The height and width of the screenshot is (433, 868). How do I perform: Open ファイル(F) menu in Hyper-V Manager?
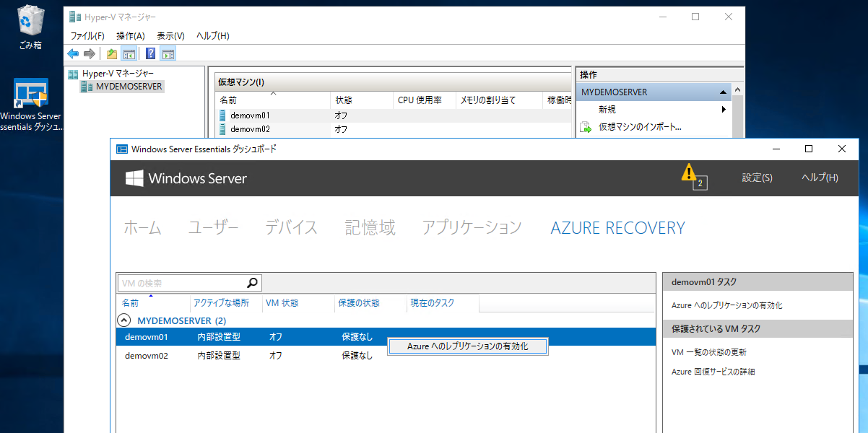coord(87,35)
